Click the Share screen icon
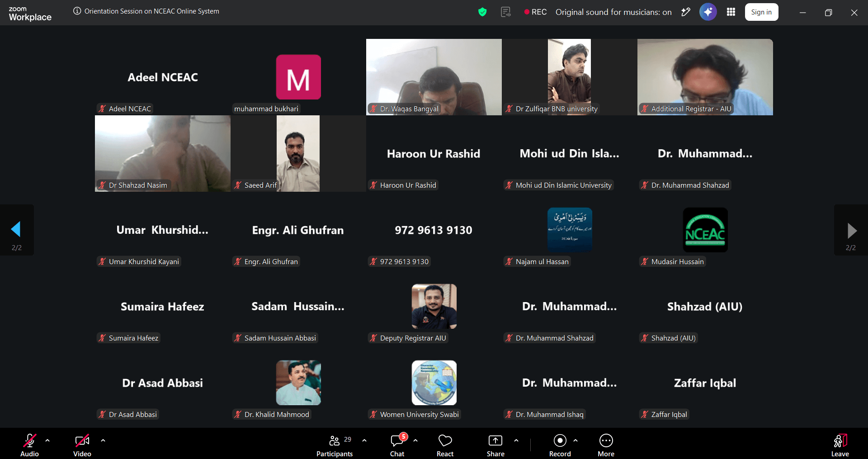Image resolution: width=868 pixels, height=459 pixels. (495, 440)
